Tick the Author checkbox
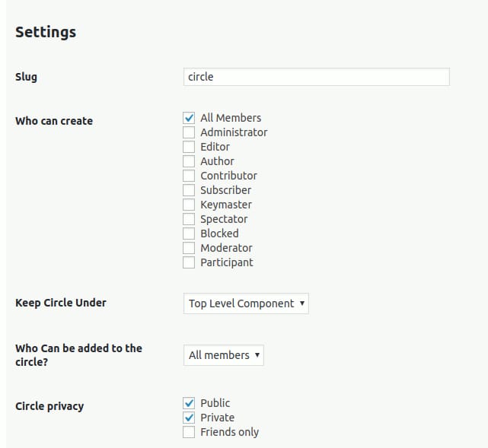Screen dimensions: 488x448 [x=190, y=161]
